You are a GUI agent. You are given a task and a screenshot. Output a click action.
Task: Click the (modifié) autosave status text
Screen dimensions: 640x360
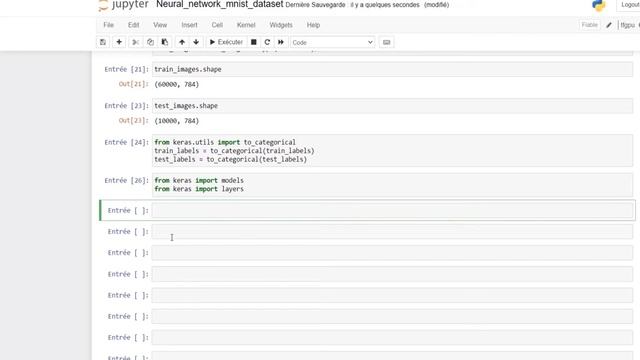tap(436, 5)
